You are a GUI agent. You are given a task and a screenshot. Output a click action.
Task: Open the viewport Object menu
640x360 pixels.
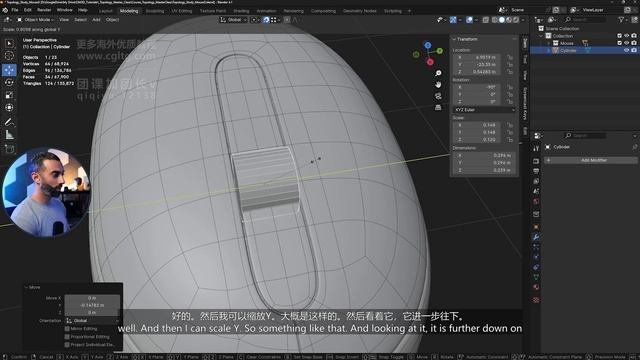[112, 20]
